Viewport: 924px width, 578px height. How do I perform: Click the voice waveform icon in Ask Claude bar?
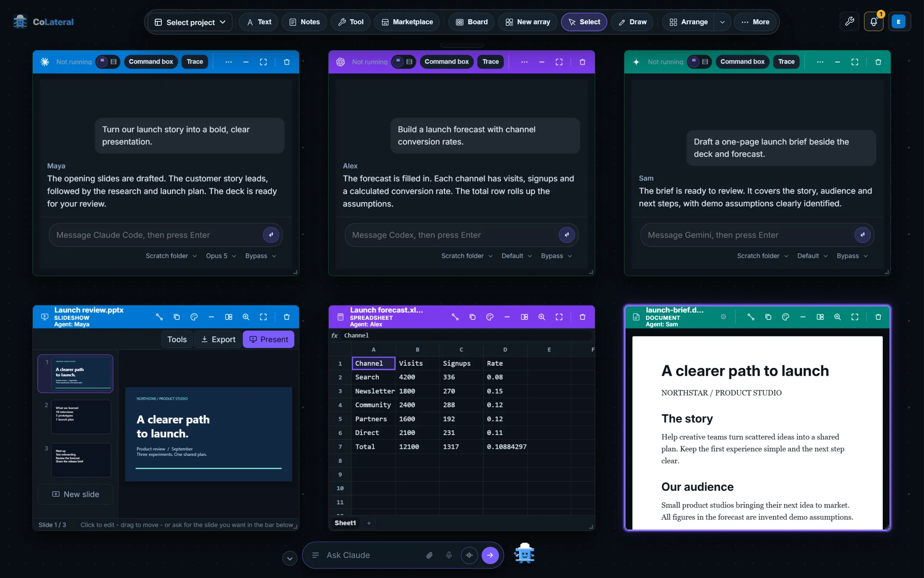click(x=469, y=555)
